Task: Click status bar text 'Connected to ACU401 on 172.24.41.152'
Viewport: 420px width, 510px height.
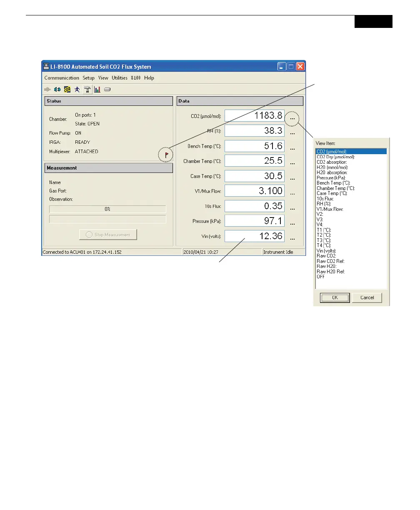Action: tap(82, 252)
